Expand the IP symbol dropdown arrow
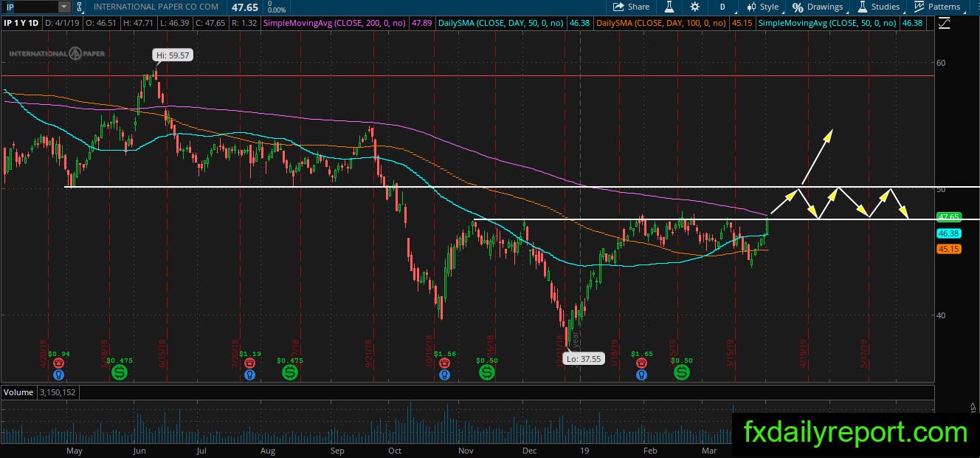Image resolution: width=980 pixels, height=458 pixels. click(x=64, y=7)
